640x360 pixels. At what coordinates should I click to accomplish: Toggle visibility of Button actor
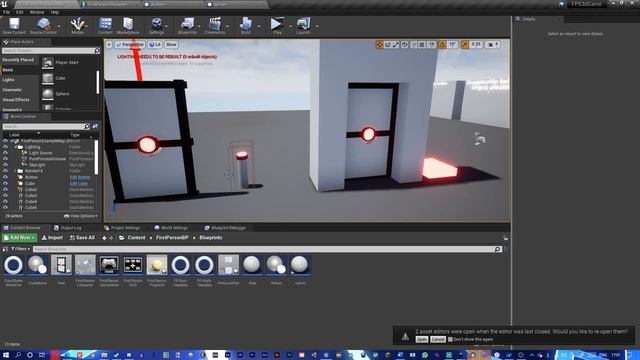(x=5, y=177)
